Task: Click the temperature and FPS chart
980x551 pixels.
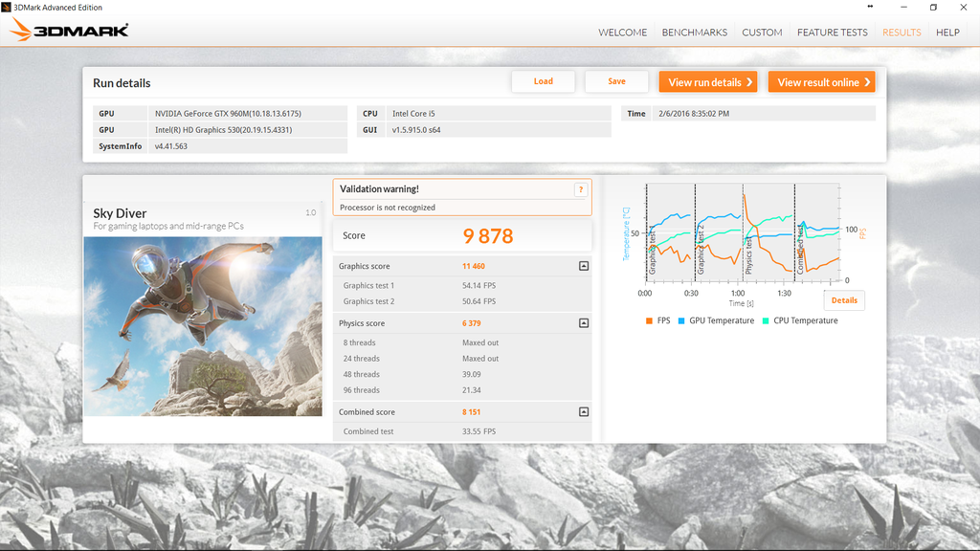Action: tap(743, 232)
